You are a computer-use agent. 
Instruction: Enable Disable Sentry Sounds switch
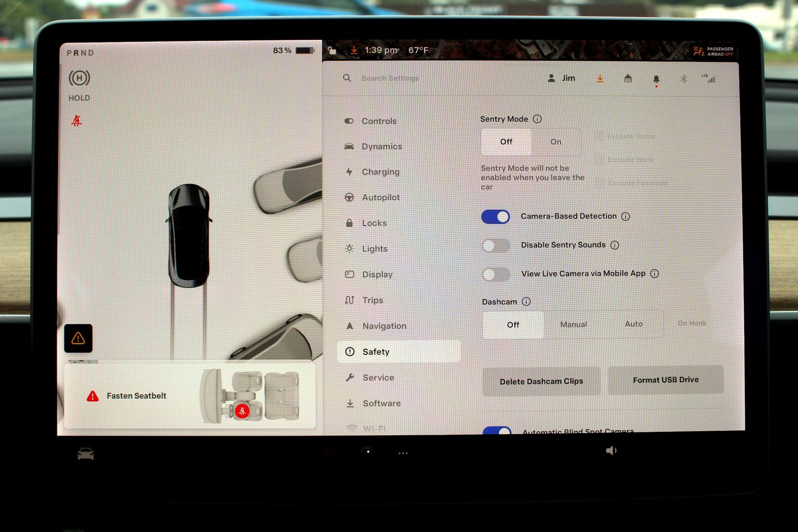tap(496, 245)
